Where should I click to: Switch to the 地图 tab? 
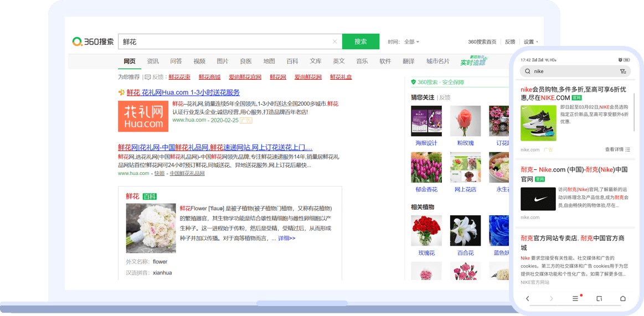269,61
